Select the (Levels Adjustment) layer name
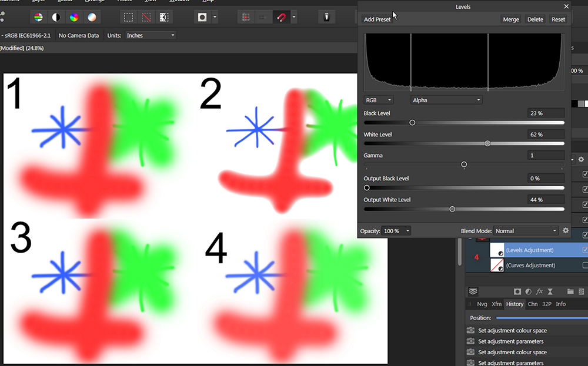Viewport: 588px width, 366px height. (530, 250)
